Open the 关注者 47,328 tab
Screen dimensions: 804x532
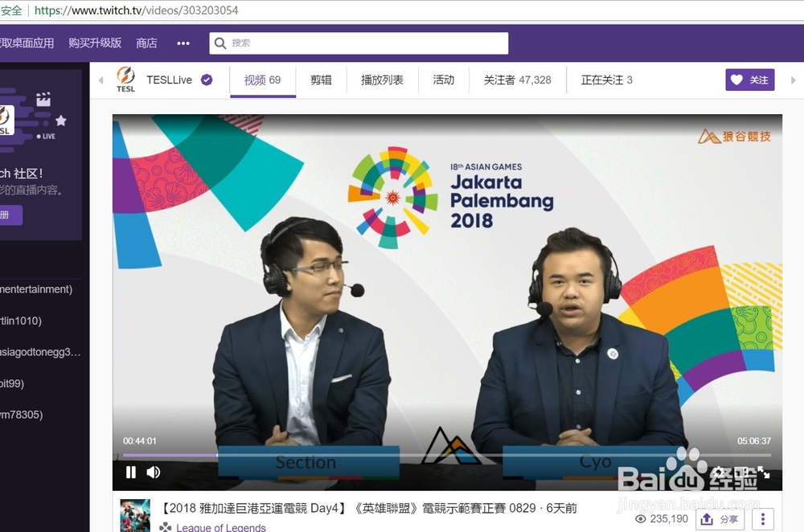click(517, 80)
